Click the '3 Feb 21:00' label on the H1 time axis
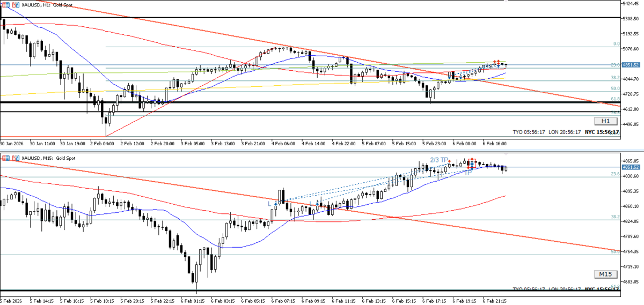Screen dimensions: 644x305 pos(253,144)
